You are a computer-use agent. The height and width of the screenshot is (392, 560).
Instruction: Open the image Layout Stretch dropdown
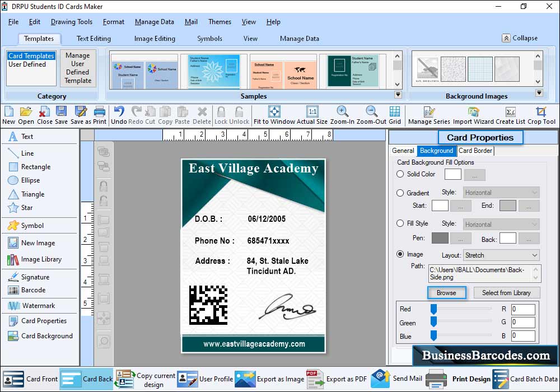point(501,255)
